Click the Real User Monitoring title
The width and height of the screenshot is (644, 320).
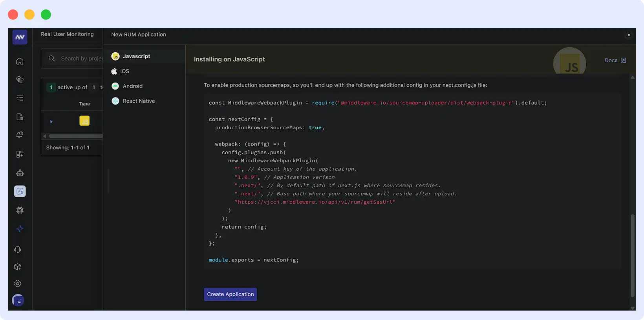click(67, 34)
